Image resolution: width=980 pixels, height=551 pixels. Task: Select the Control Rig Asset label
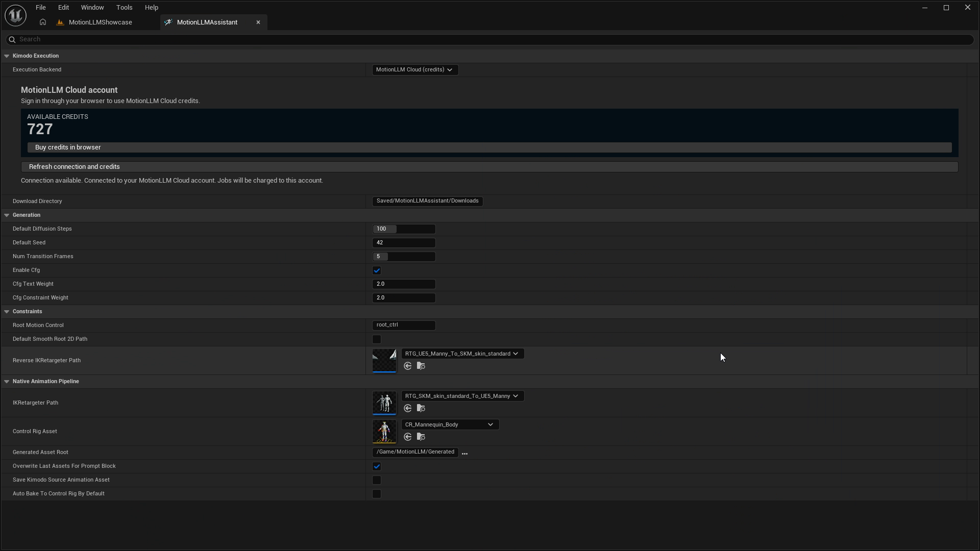click(x=35, y=432)
